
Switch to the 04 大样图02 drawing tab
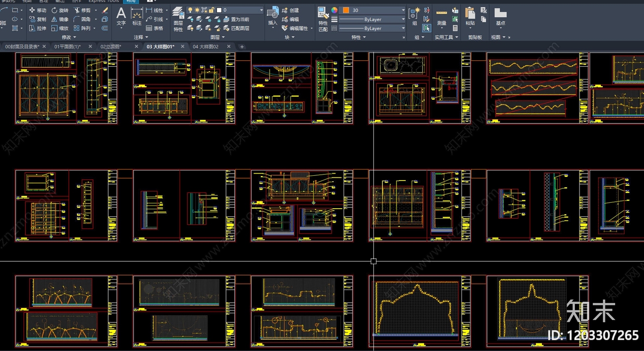pos(206,47)
